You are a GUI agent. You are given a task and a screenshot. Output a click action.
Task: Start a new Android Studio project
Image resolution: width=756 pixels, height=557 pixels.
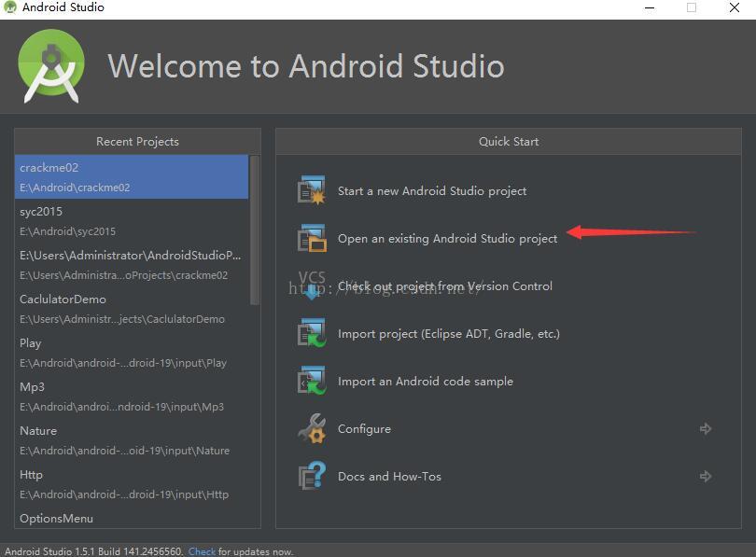click(x=432, y=191)
